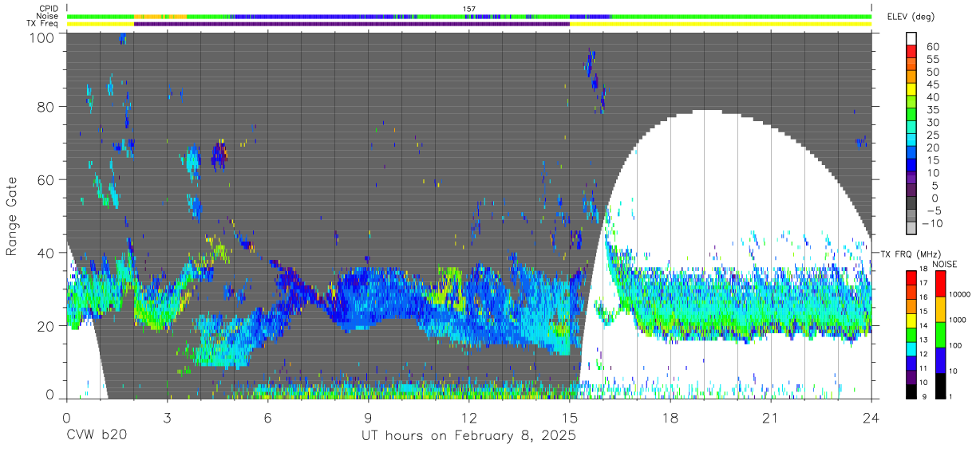The width and height of the screenshot is (980, 452).
Task: Pick the green swatch between 30 and 35 on ELEV colorbar
Action: (911, 116)
